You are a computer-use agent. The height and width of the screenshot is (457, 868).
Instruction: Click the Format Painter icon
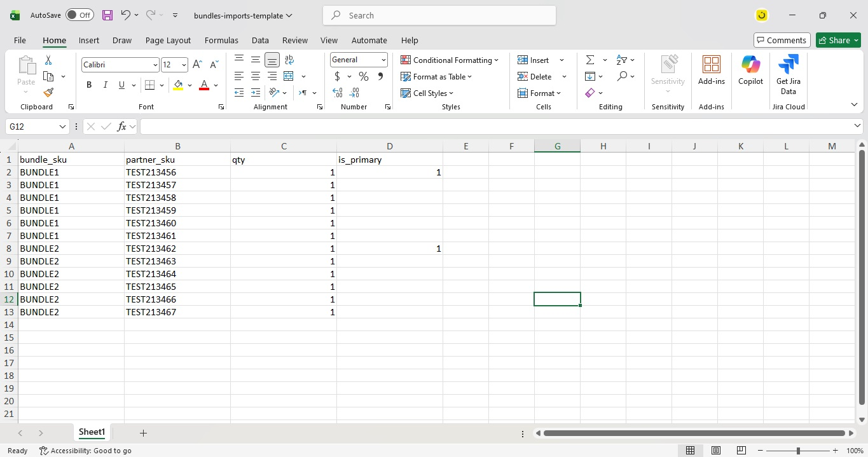coord(48,93)
